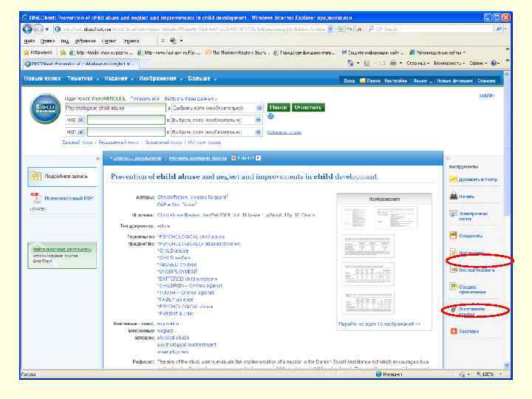This screenshot has width=532, height=399.
Task: Expand the Тематика dropdown menu
Action: [x=83, y=78]
